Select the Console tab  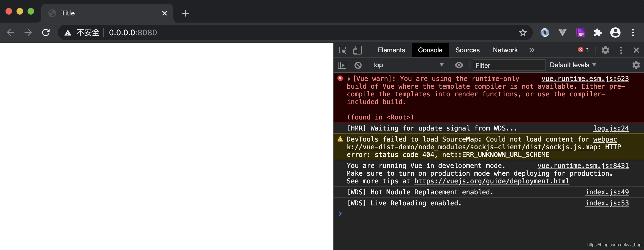(430, 50)
